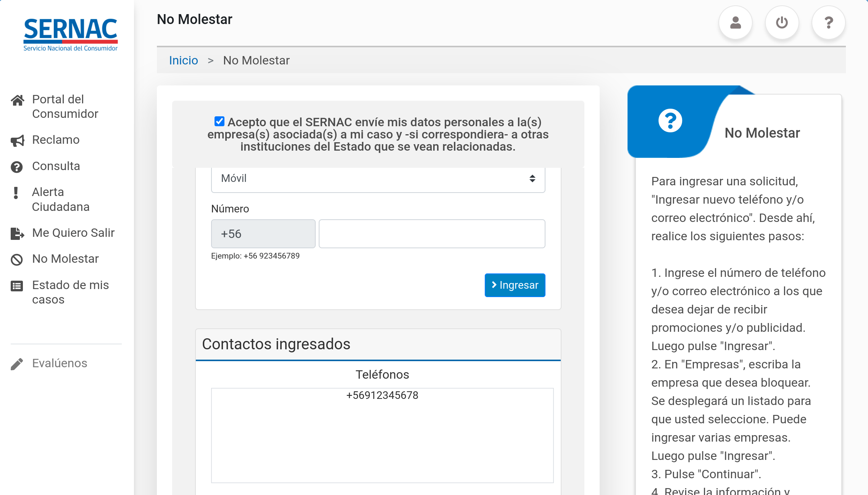Open the user profile icon
This screenshot has height=495, width=868.
736,22
